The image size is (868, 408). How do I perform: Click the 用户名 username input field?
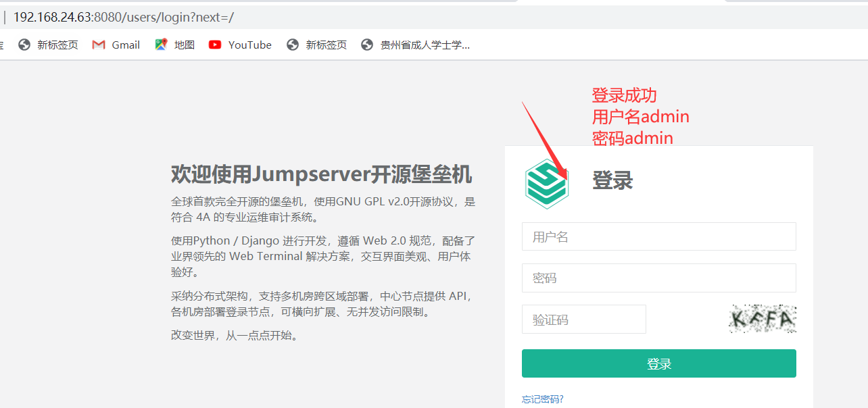[x=658, y=236]
